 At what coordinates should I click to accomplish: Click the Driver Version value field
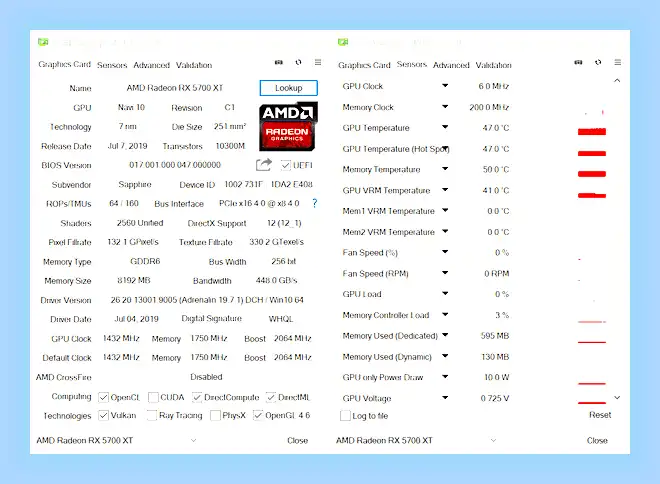pos(207,300)
